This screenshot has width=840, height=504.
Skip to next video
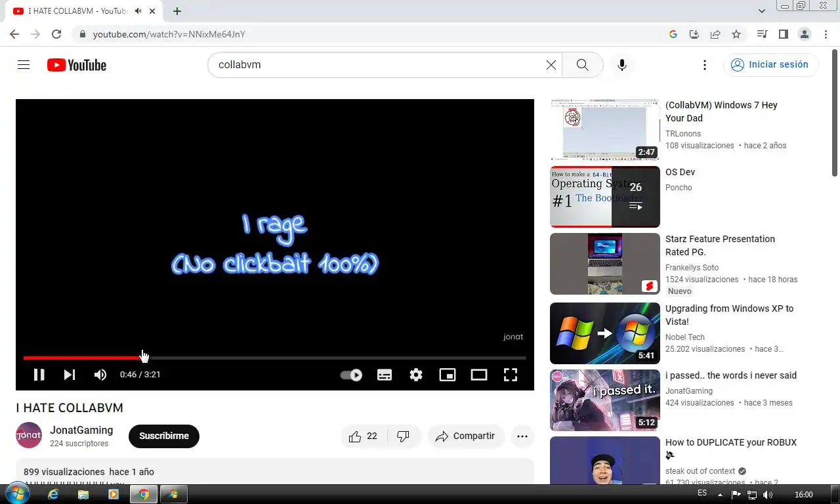click(x=70, y=375)
